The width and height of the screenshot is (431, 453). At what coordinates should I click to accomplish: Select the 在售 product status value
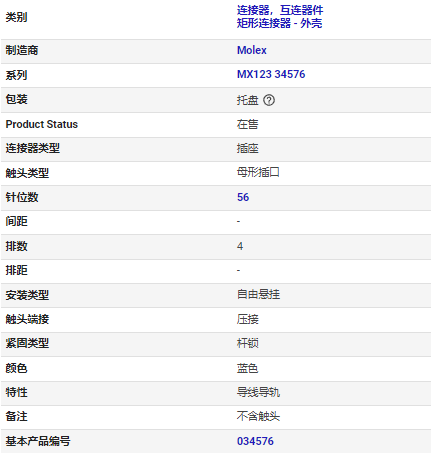(x=248, y=124)
